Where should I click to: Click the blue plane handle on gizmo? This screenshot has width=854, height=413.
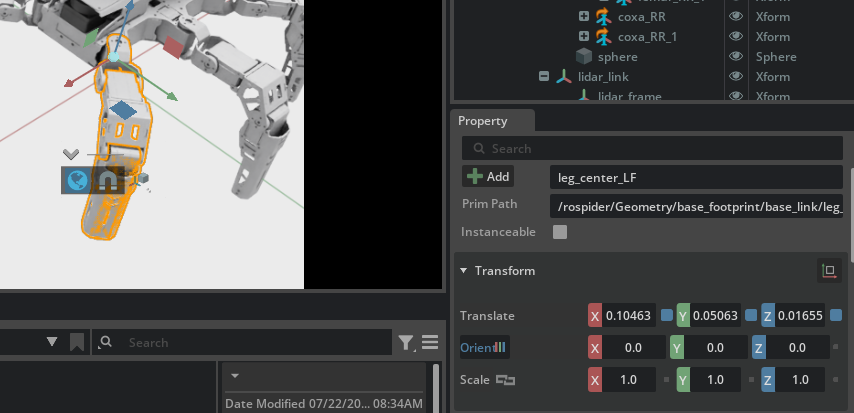point(123,110)
